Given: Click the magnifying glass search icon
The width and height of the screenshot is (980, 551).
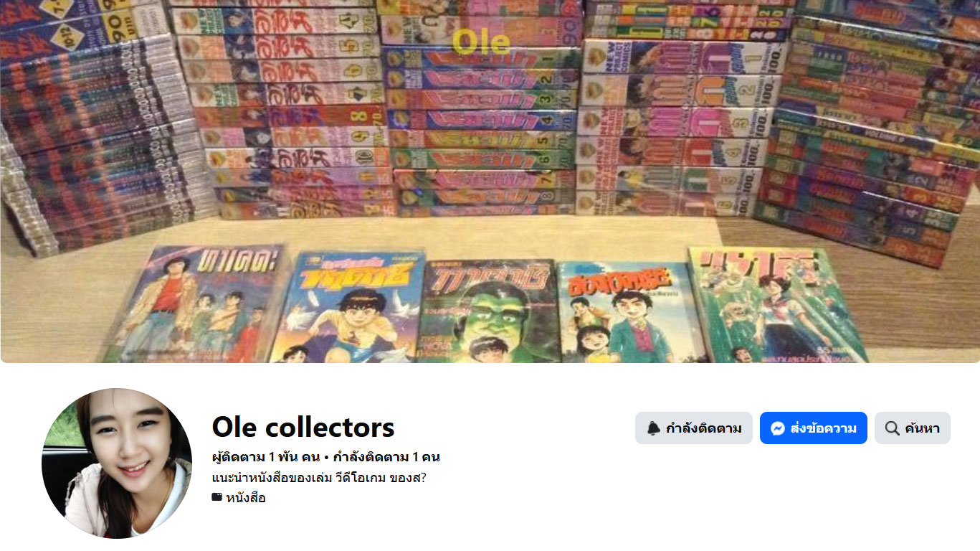Looking at the screenshot, I should click(x=892, y=428).
